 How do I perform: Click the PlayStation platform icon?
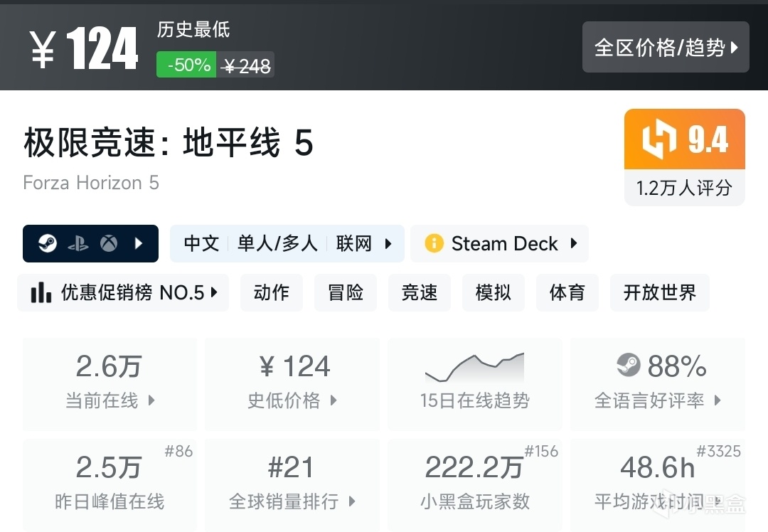coord(77,244)
